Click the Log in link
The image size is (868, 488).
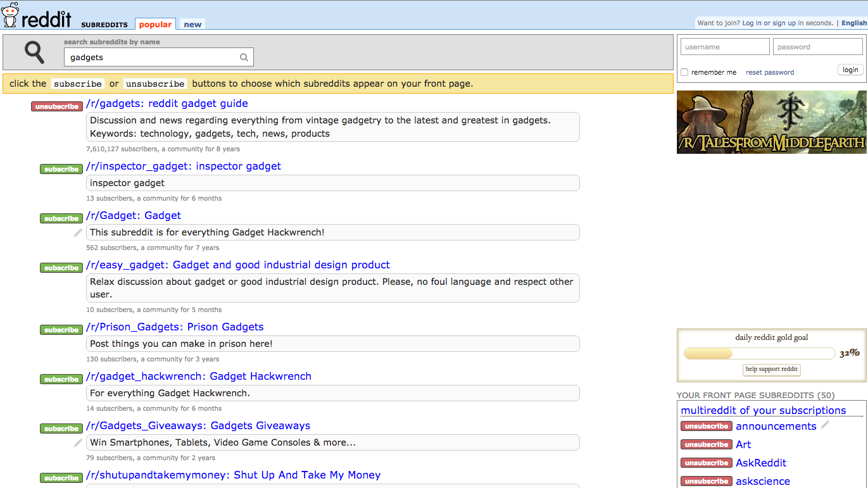click(752, 23)
